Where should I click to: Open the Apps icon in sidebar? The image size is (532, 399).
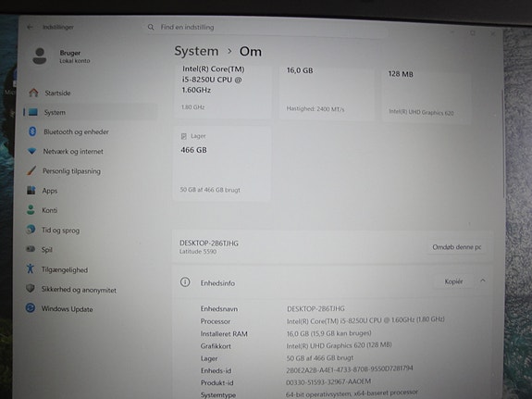[x=31, y=190]
